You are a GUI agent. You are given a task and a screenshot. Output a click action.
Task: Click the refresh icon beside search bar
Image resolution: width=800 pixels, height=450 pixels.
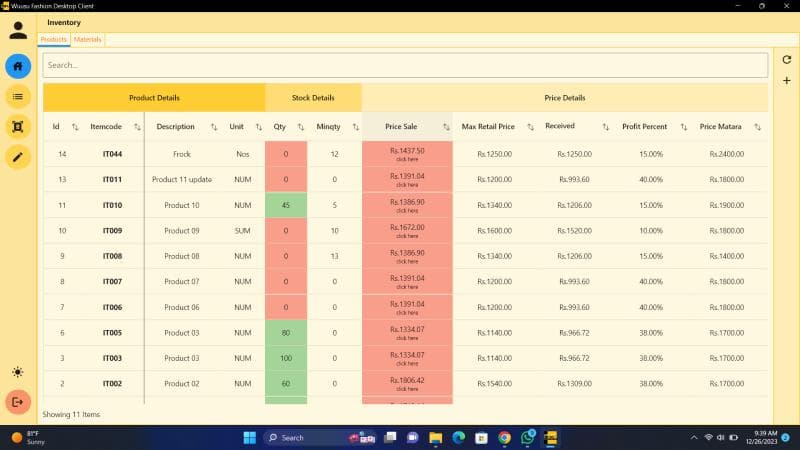(786, 61)
